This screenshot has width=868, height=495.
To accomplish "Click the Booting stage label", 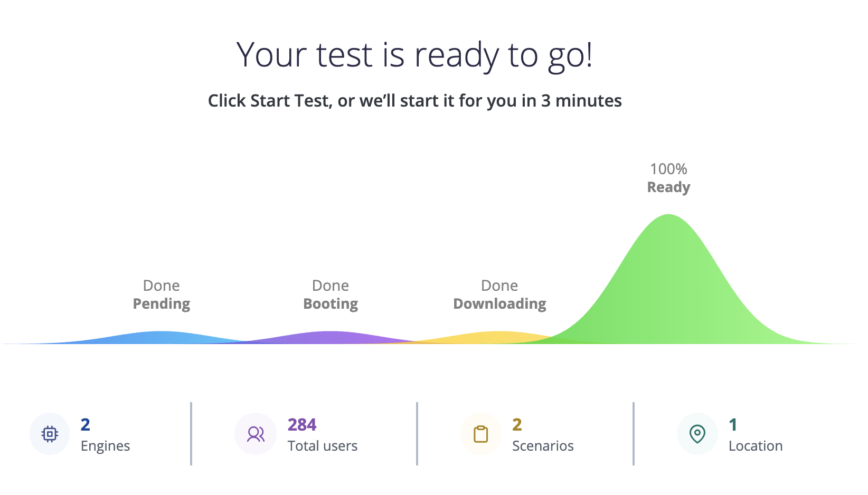I will tap(331, 304).
